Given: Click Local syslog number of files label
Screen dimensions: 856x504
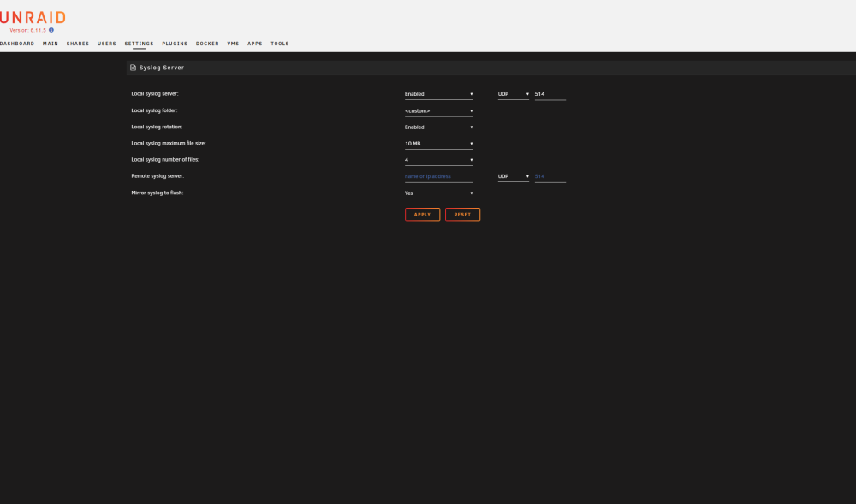Looking at the screenshot, I should tap(165, 159).
